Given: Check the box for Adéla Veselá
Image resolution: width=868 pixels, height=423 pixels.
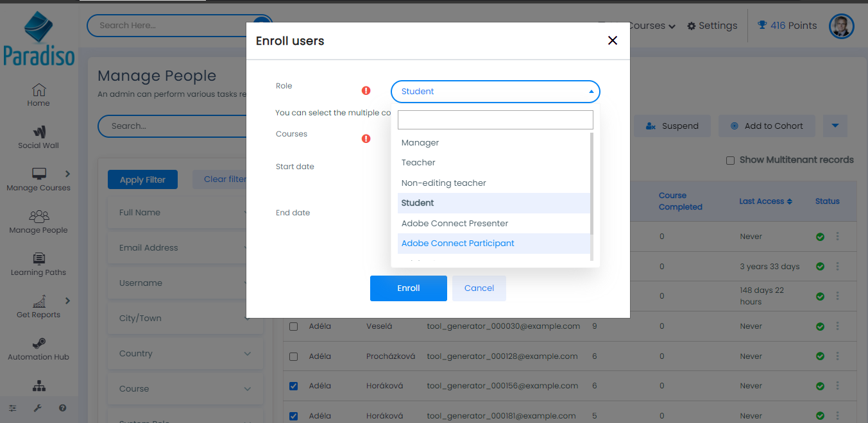Looking at the screenshot, I should click(294, 326).
